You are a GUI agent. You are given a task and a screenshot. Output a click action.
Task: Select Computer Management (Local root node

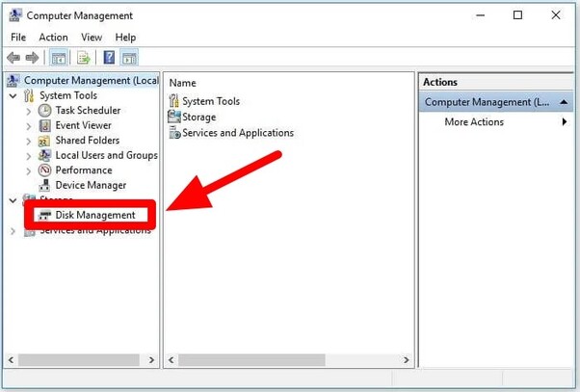point(91,80)
